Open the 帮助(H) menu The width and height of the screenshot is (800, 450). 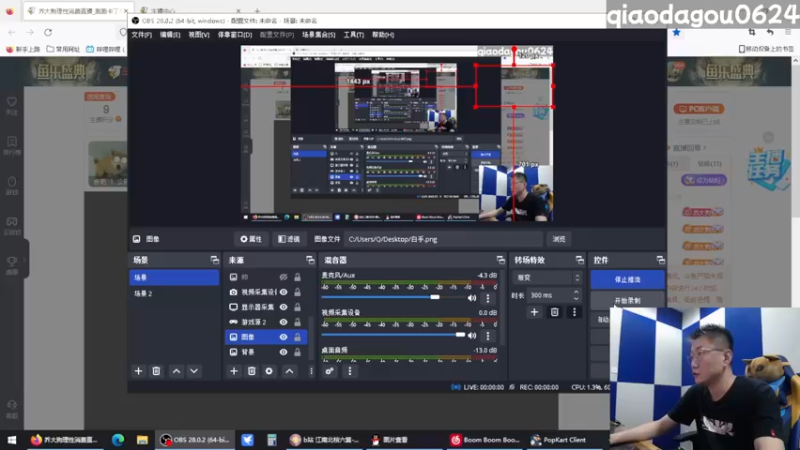click(383, 35)
